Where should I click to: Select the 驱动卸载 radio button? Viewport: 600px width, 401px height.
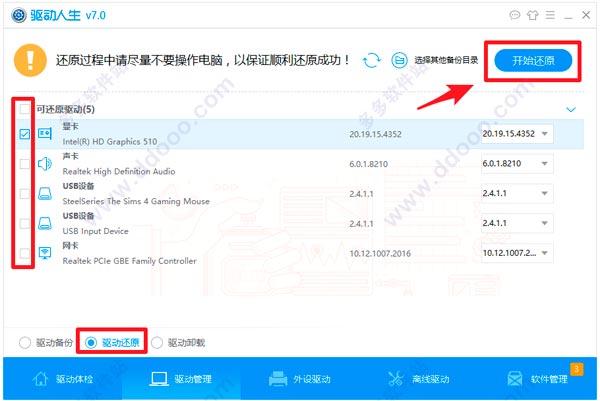tap(157, 342)
